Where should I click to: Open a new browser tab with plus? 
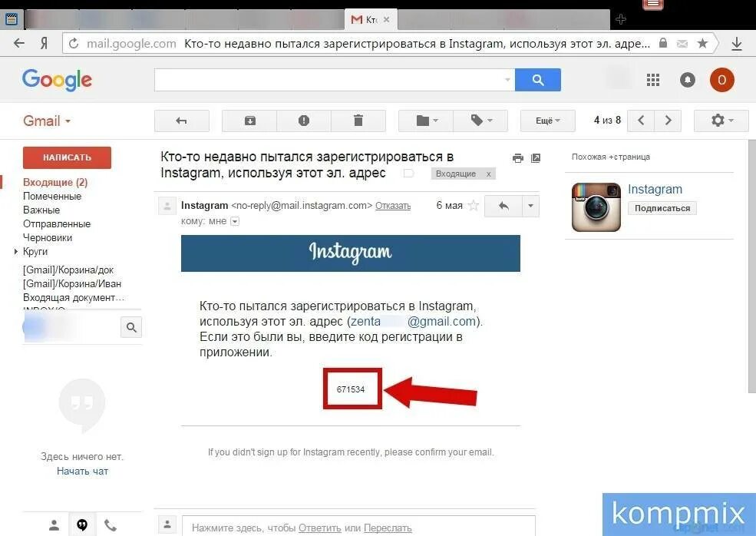click(621, 19)
